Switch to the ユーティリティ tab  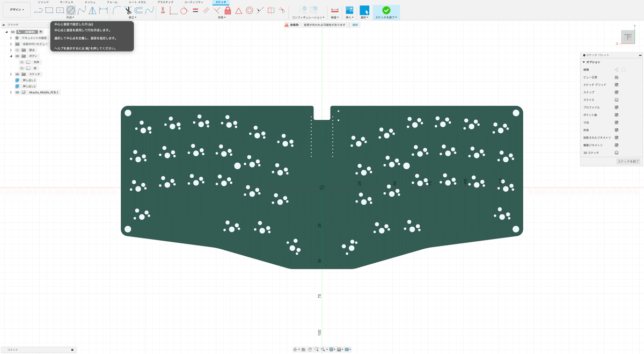(194, 2)
